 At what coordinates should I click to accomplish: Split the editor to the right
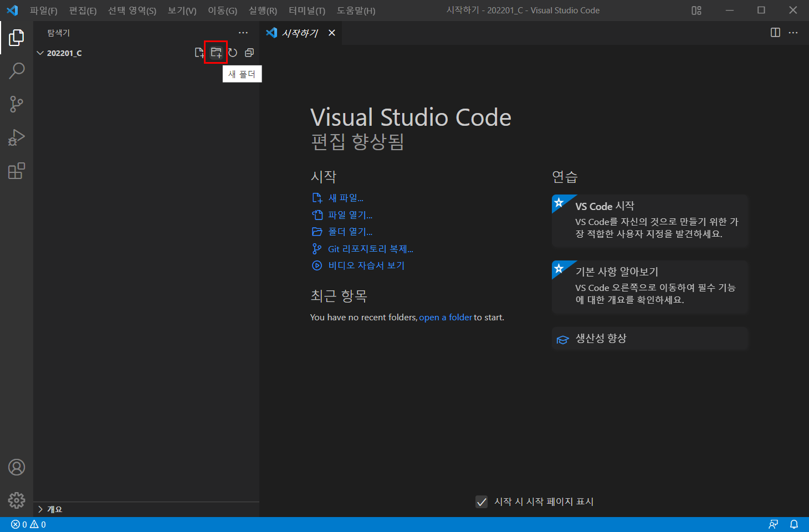point(775,33)
